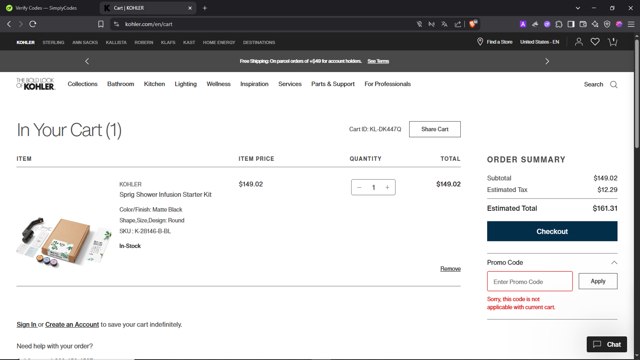The width and height of the screenshot is (640, 360).
Task: Open the Kohler logo home link
Action: click(36, 84)
